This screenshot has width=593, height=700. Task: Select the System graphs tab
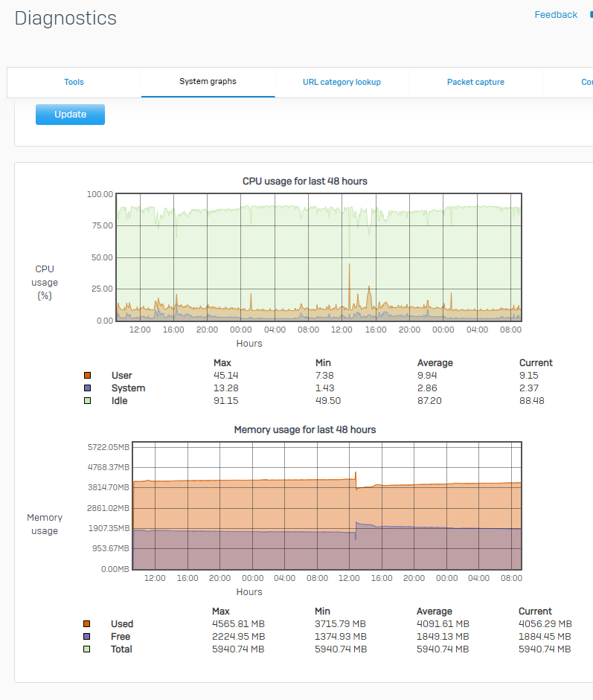208,82
